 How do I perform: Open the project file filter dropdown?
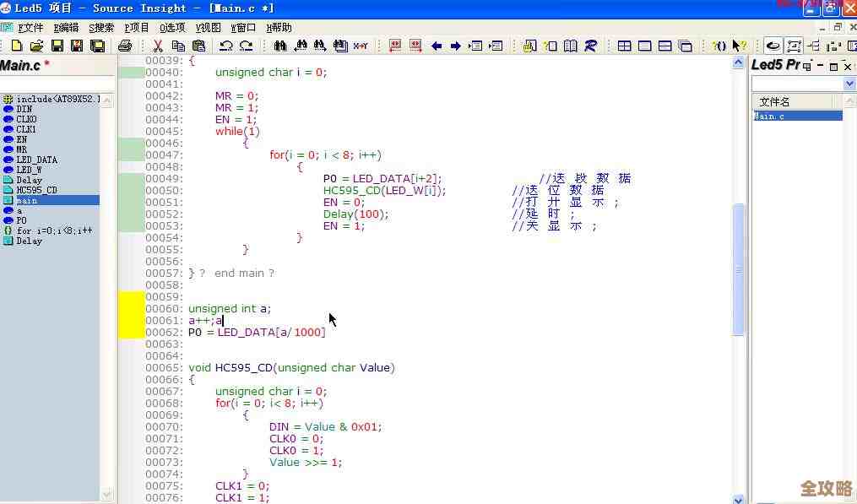point(849,84)
